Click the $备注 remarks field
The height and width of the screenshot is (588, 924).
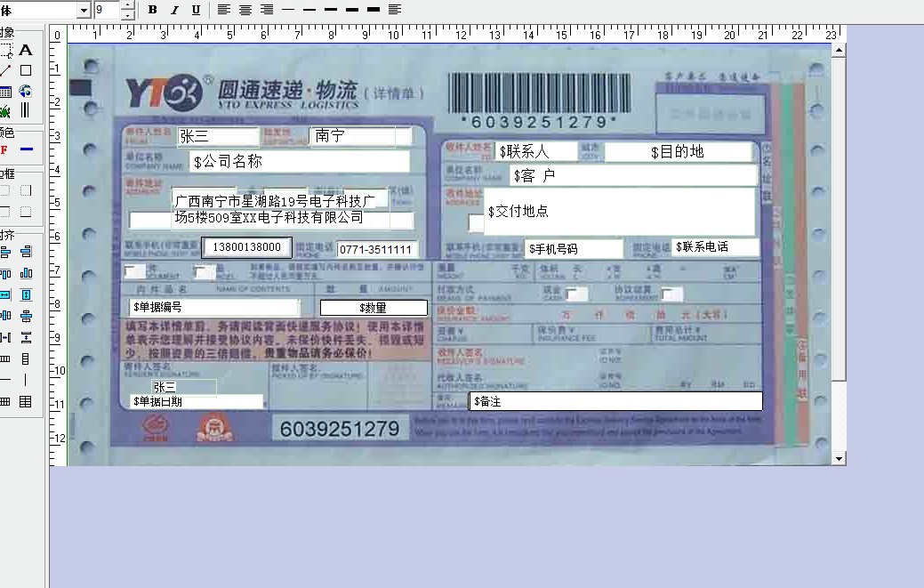(x=615, y=401)
